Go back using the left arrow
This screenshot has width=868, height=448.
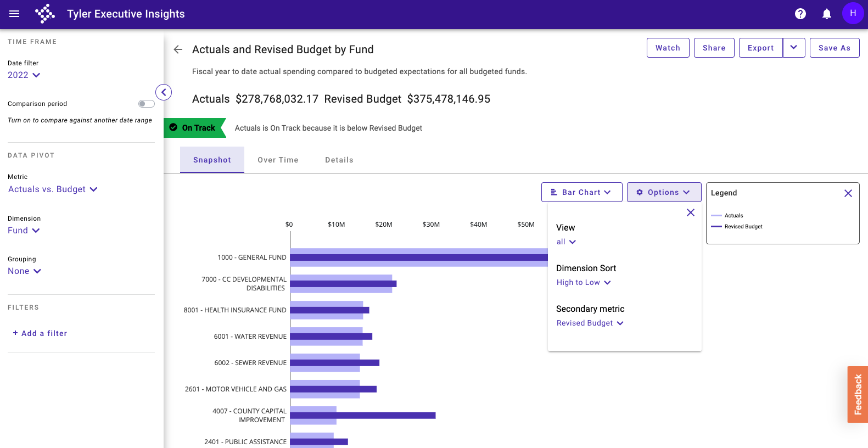coord(178,49)
